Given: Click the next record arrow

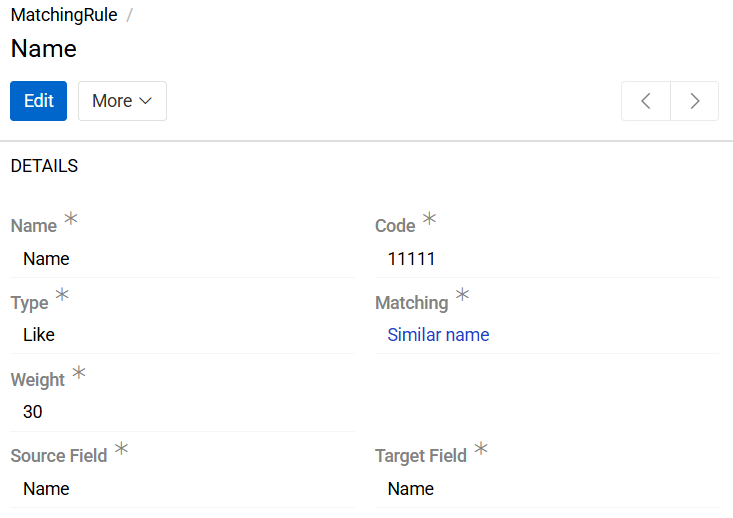Looking at the screenshot, I should tap(694, 101).
